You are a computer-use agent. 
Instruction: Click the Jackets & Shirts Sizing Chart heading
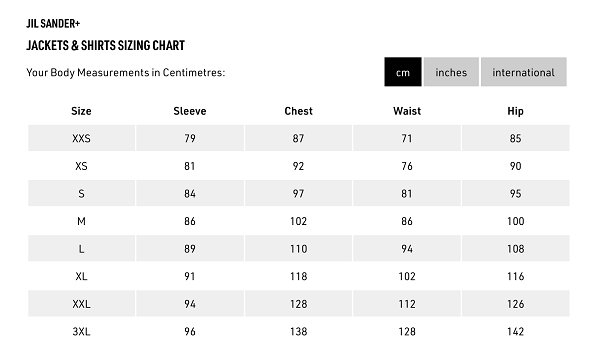(x=105, y=46)
